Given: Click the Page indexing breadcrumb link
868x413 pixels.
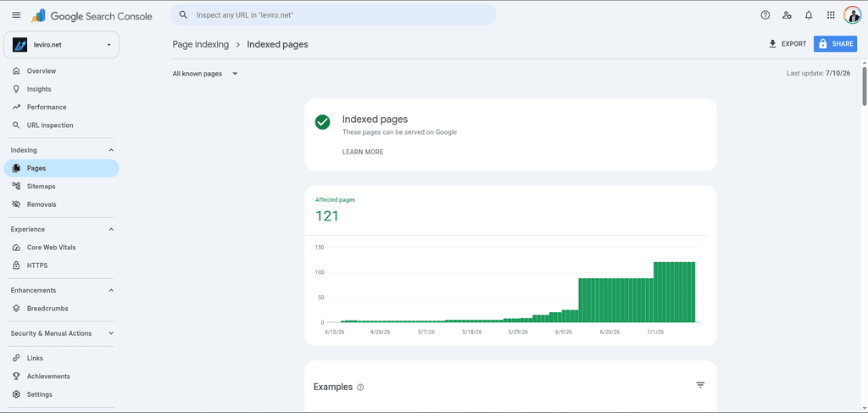Looking at the screenshot, I should click(200, 44).
